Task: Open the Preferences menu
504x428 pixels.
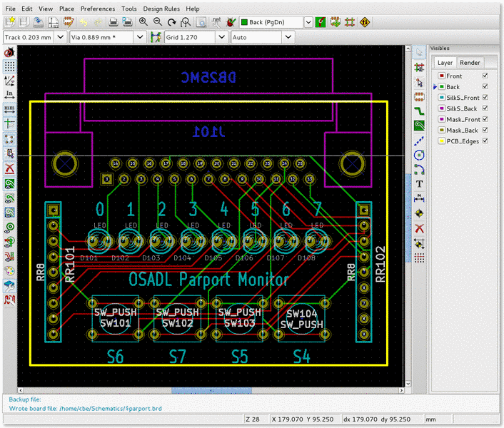Action: tap(98, 9)
